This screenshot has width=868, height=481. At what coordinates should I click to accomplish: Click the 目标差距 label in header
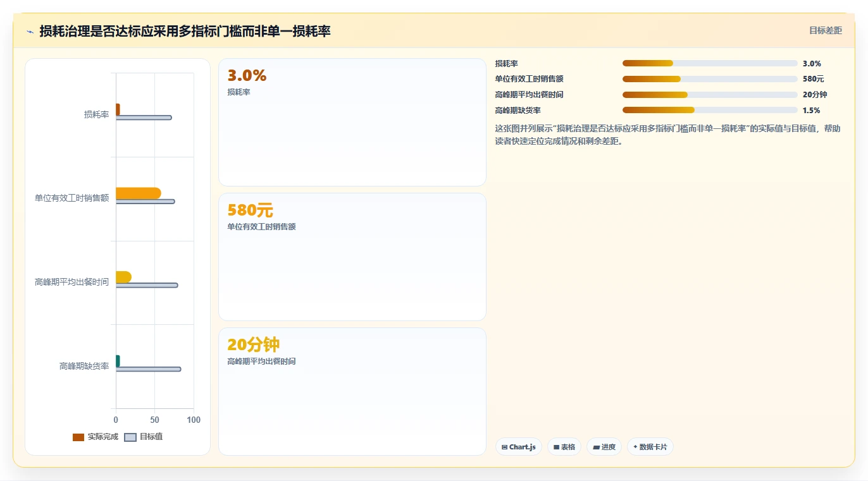coord(826,30)
